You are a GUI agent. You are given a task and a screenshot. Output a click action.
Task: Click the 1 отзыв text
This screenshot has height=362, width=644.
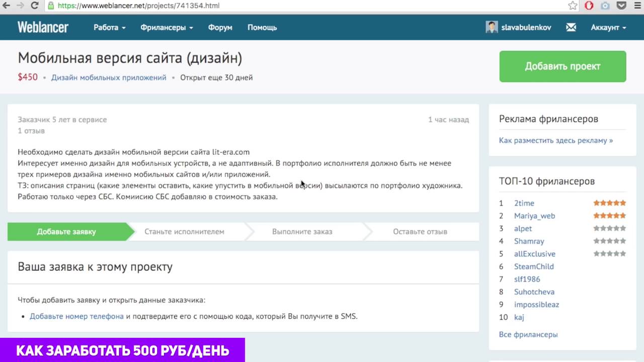31,131
